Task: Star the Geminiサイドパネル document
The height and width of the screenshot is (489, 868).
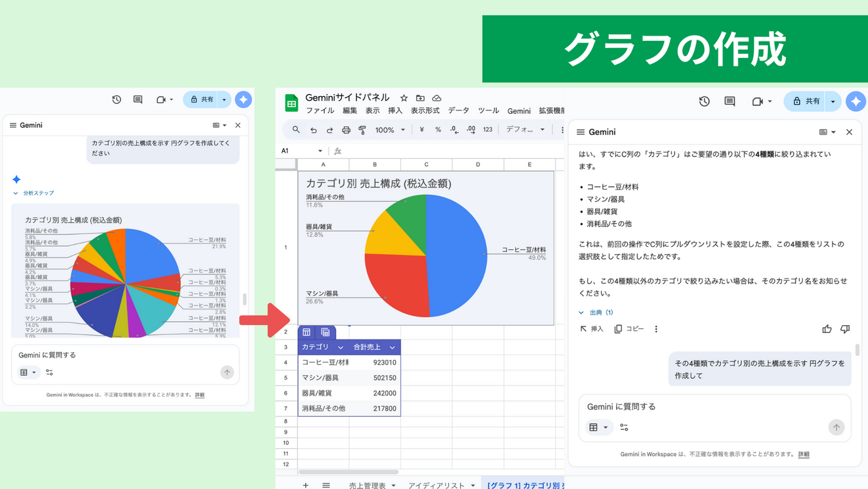Action: [404, 98]
